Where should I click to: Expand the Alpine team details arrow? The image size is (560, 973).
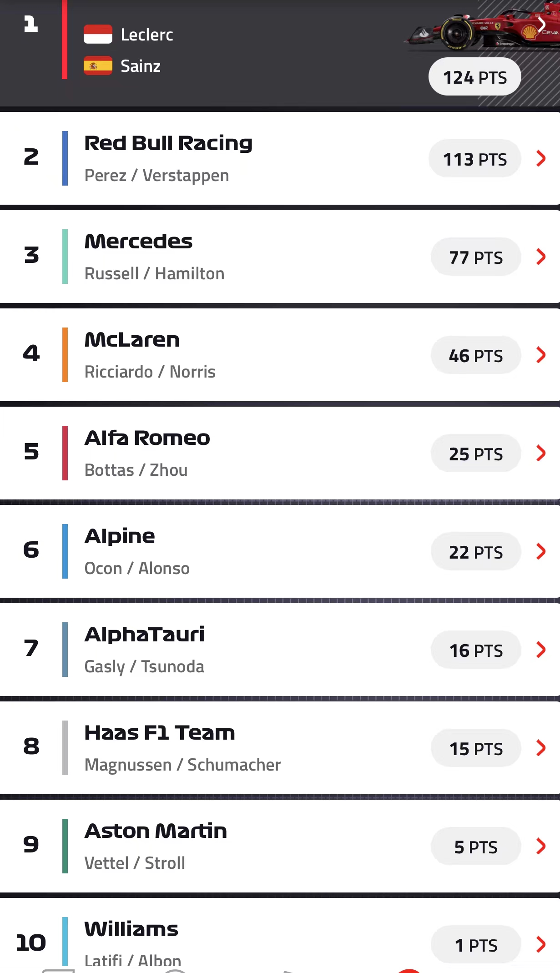tap(541, 551)
